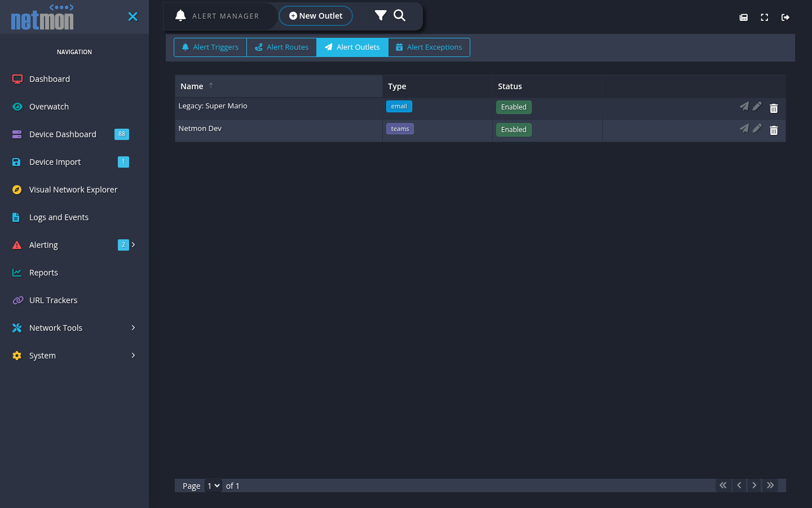Open Reports page

tap(43, 273)
